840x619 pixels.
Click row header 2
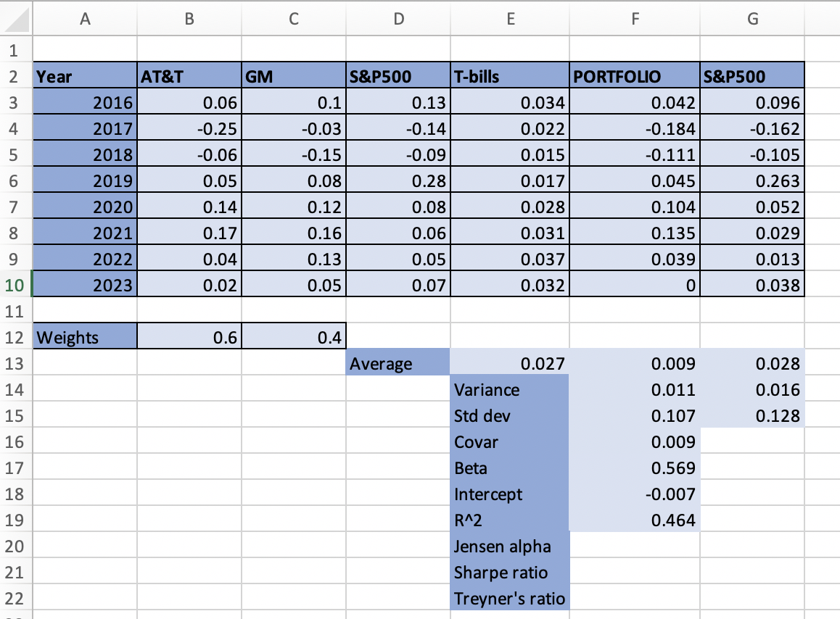pyautogui.click(x=15, y=75)
